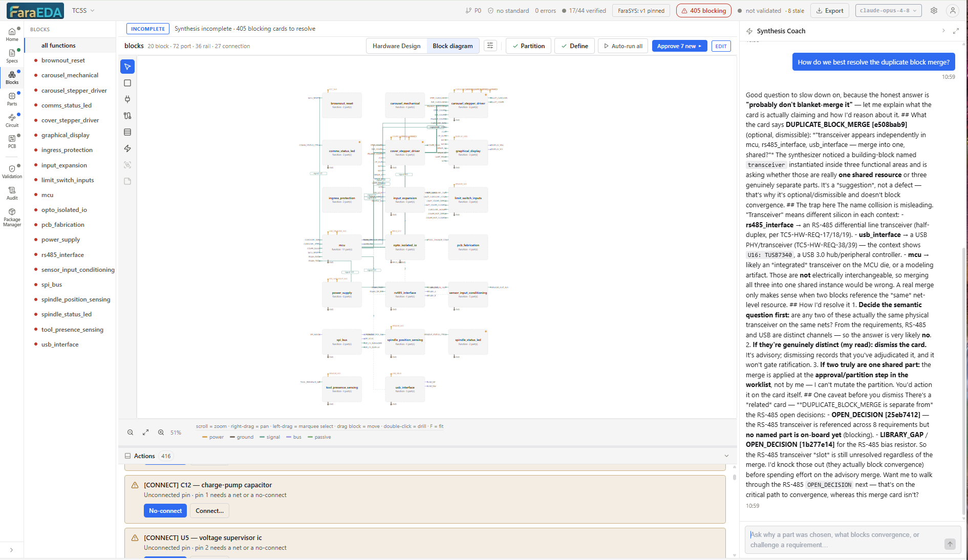The width and height of the screenshot is (968, 560).
Task: Click the 416 actions count badge
Action: tap(166, 456)
